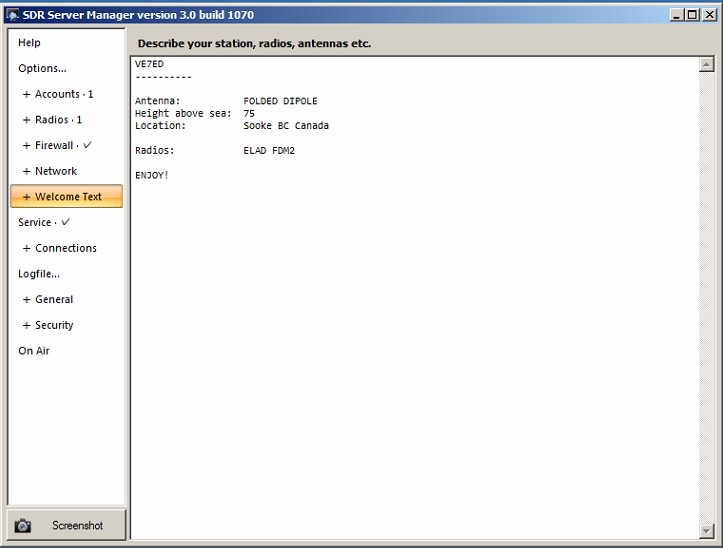Expand the General plus sign

[x=26, y=300]
